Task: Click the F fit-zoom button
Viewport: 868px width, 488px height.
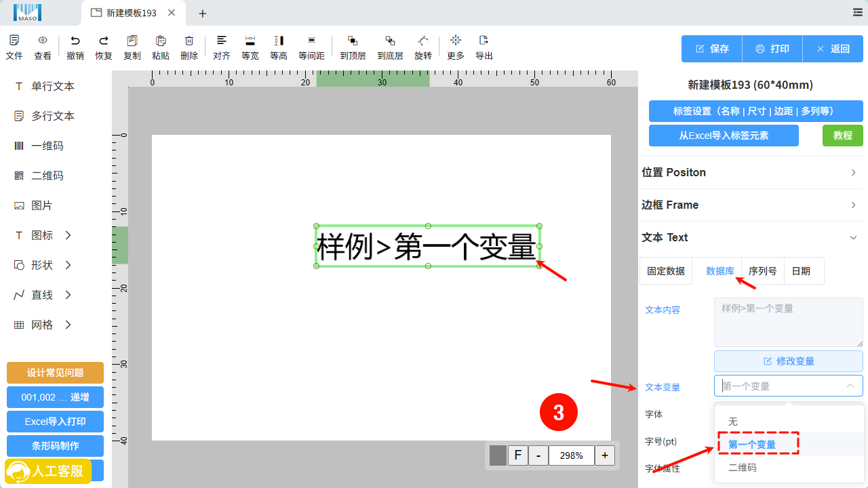Action: (x=517, y=455)
